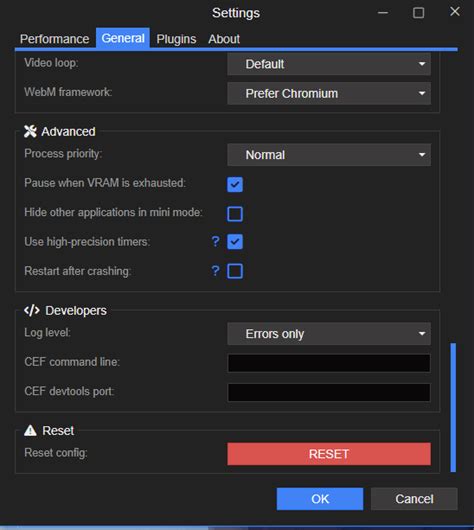474x530 pixels.
Task: Open help for high-precision timers
Action: [x=215, y=241]
